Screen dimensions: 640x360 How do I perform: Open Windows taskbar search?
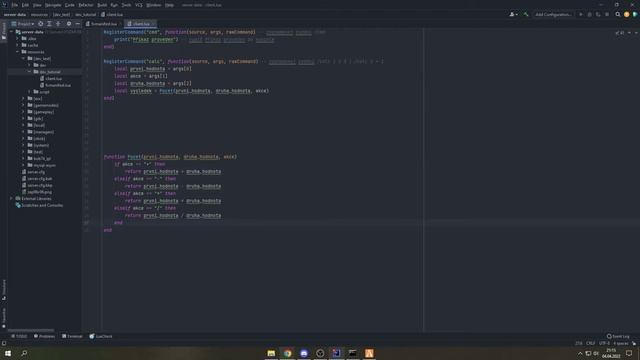pos(24,353)
